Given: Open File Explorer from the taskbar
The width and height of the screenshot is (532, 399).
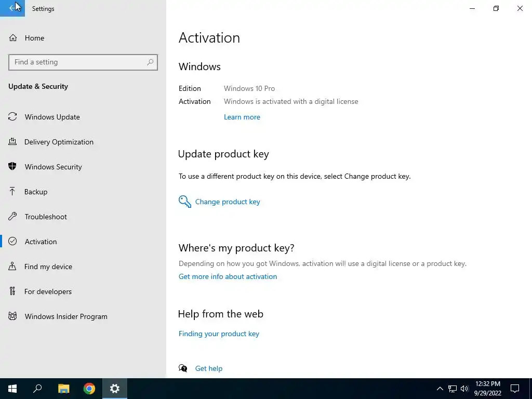Looking at the screenshot, I should pyautogui.click(x=63, y=389).
